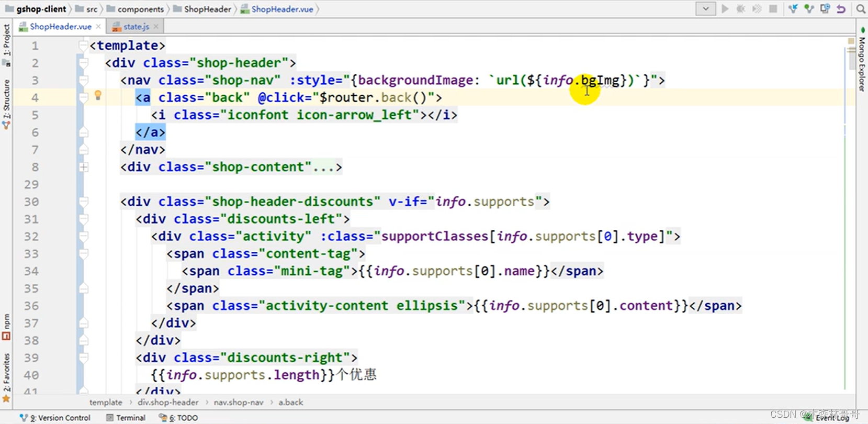Click the Show History icon
This screenshot has width=868, height=424.
(x=825, y=9)
